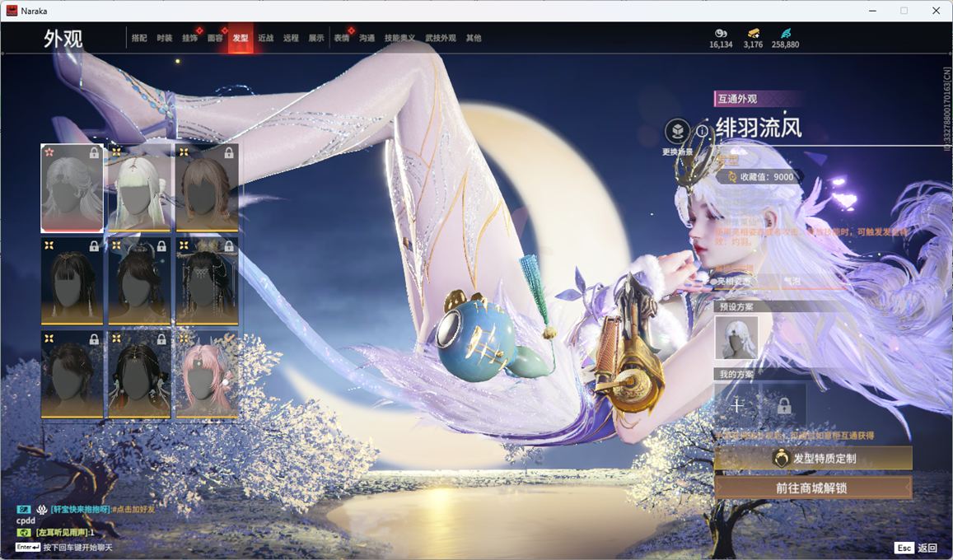This screenshot has height=560, width=953.
Task: Open the 挂饰 tab
Action: (189, 38)
